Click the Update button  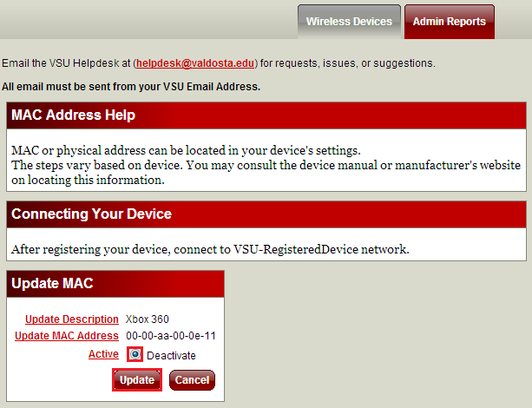[x=137, y=380]
